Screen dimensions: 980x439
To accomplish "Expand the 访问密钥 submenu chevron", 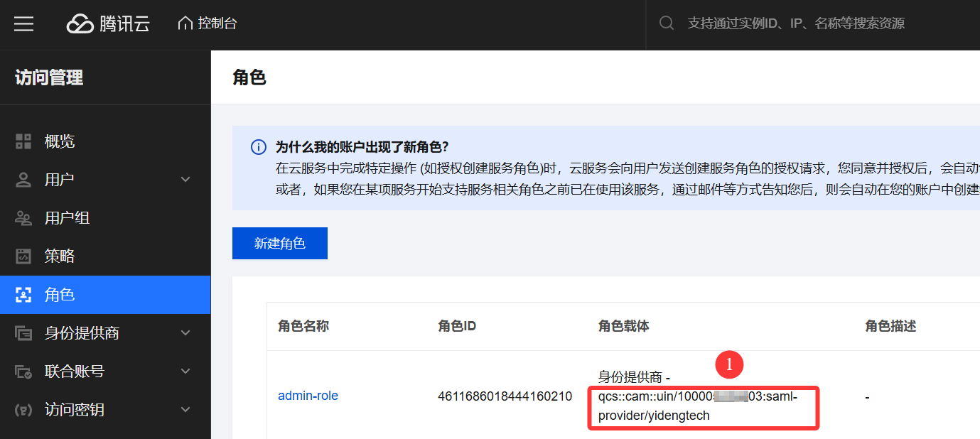I will tap(185, 410).
